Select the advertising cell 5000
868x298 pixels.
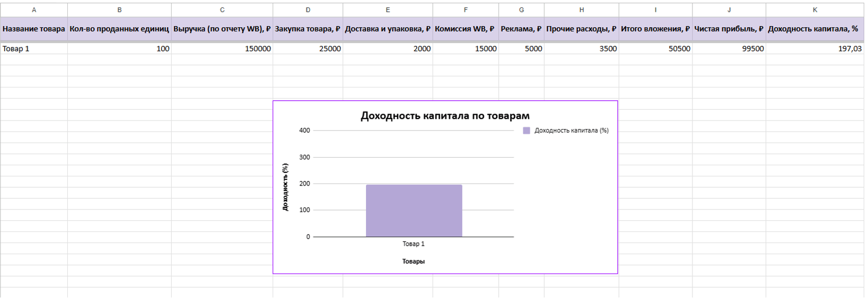coord(521,49)
